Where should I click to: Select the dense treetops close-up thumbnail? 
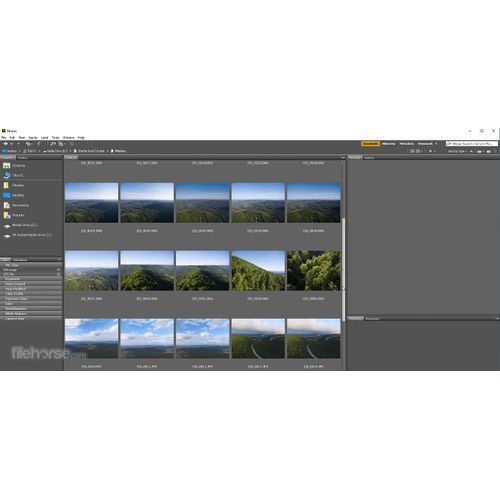click(314, 271)
